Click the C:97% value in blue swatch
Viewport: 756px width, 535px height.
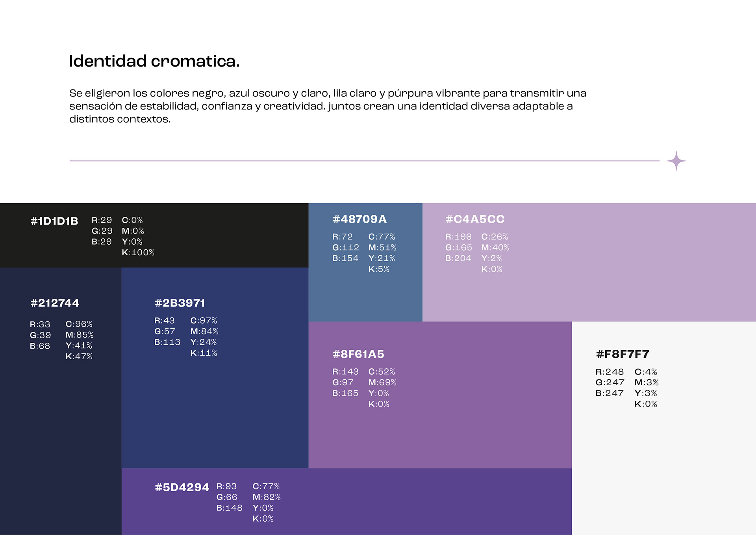(x=204, y=321)
